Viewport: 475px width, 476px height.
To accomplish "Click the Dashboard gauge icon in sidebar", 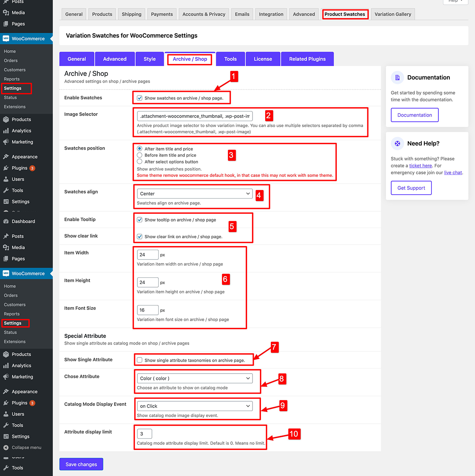I will 6,222.
